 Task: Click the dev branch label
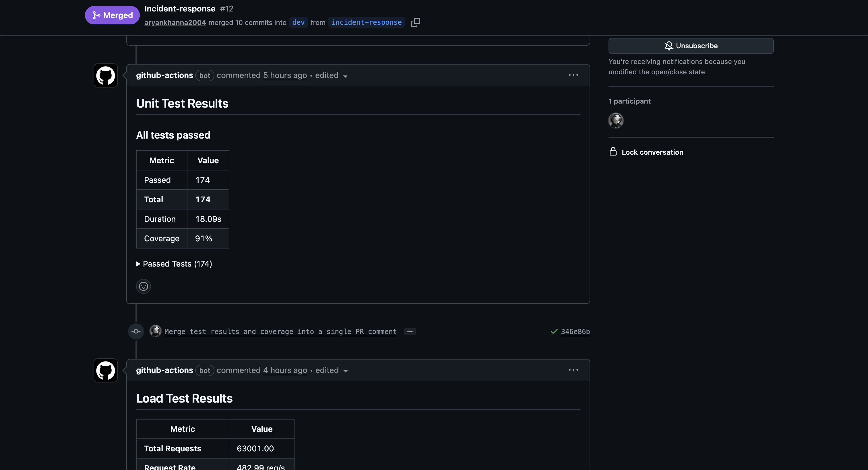click(x=298, y=22)
